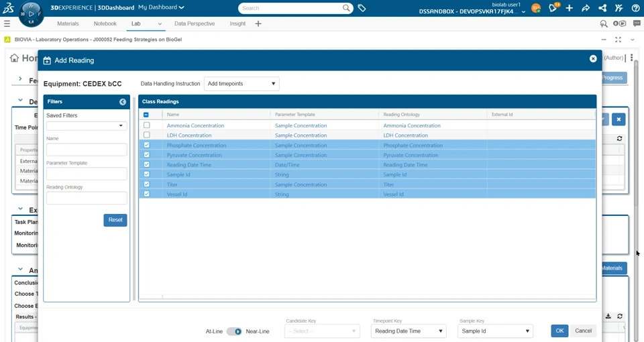Switch to the Insight tab
Viewport: 644px width, 342px height.
click(237, 24)
